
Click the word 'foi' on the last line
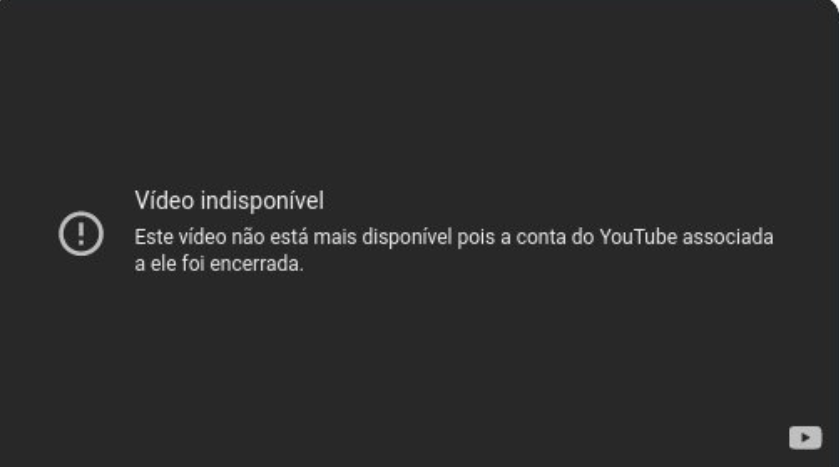pyautogui.click(x=193, y=264)
